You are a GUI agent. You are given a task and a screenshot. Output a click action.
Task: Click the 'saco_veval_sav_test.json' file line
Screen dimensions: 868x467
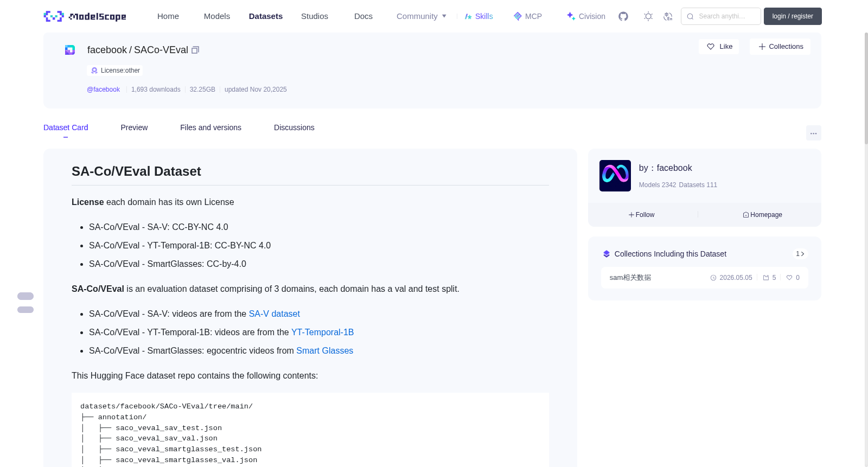pos(169,428)
